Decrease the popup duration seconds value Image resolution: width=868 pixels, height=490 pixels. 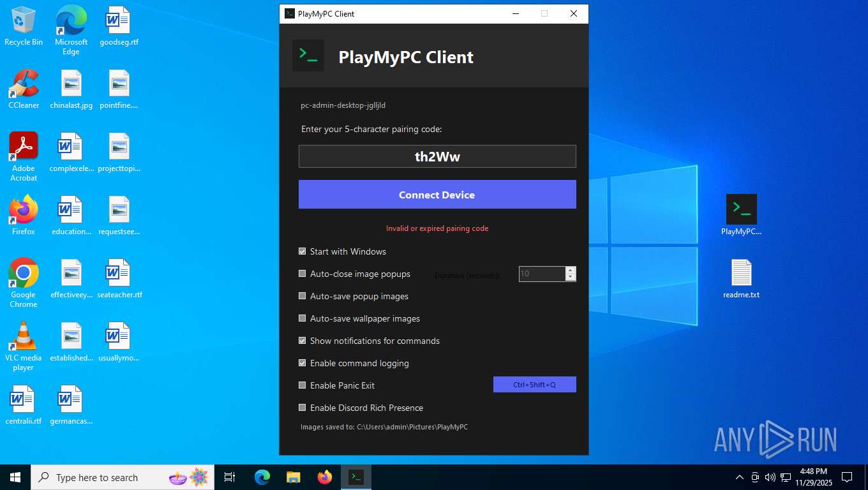coord(571,278)
